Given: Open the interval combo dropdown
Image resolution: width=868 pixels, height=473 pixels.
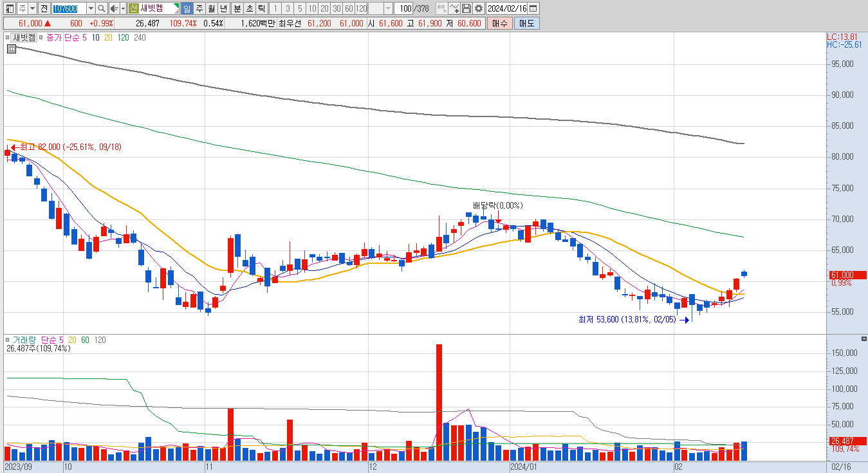Looking at the screenshot, I should 388,8.
